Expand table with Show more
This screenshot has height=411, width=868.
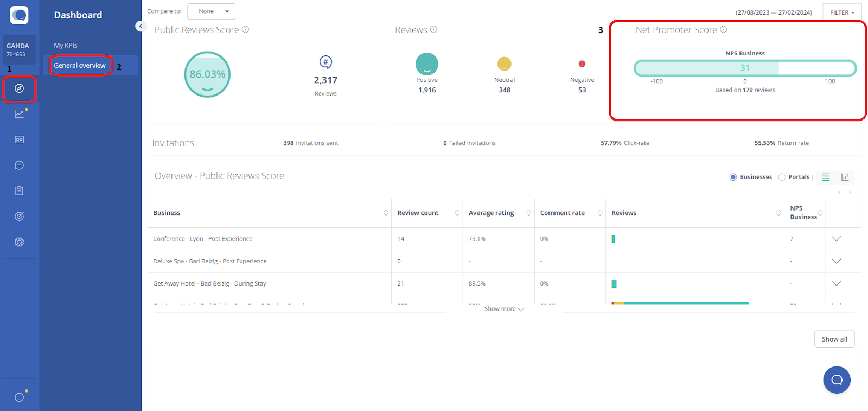(x=504, y=309)
